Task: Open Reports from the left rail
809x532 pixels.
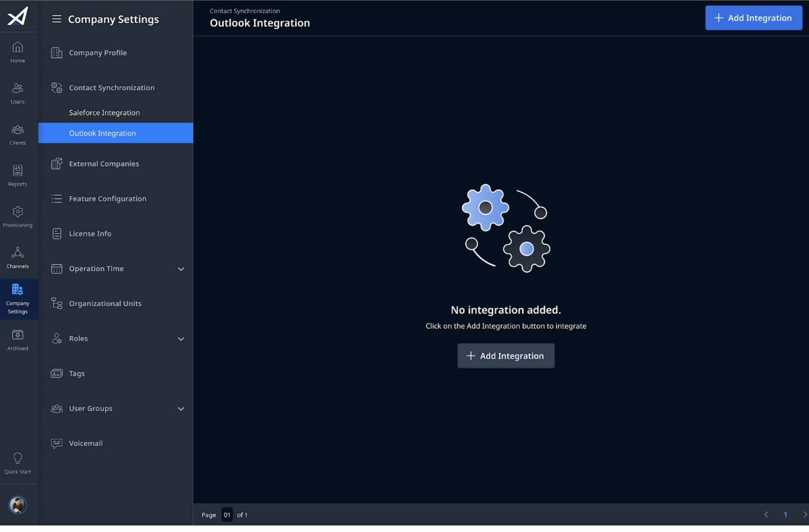Action: click(18, 176)
